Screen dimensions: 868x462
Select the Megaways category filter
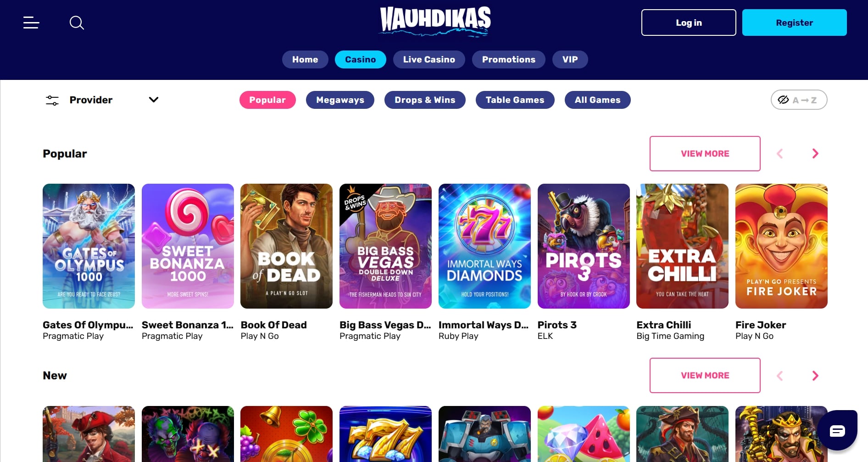pyautogui.click(x=340, y=100)
